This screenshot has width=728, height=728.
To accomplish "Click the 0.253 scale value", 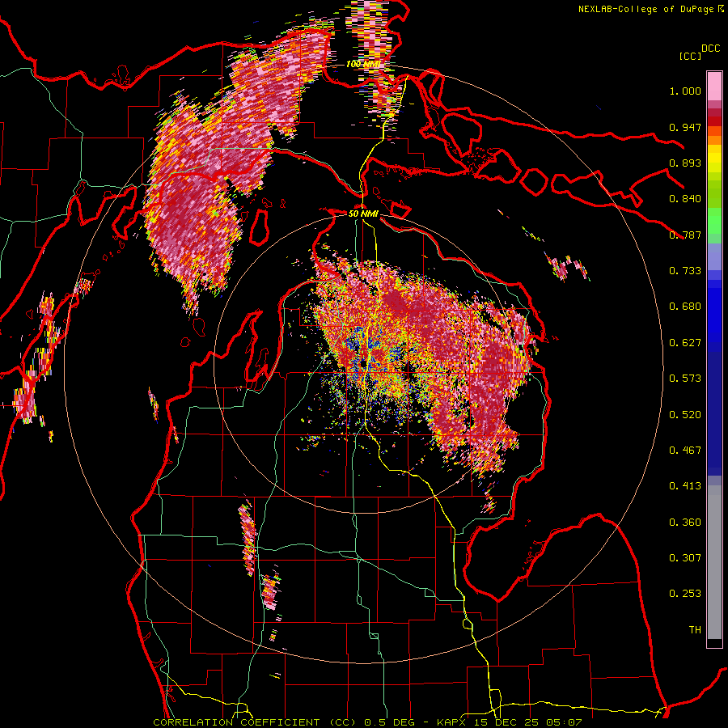I will click(685, 594).
